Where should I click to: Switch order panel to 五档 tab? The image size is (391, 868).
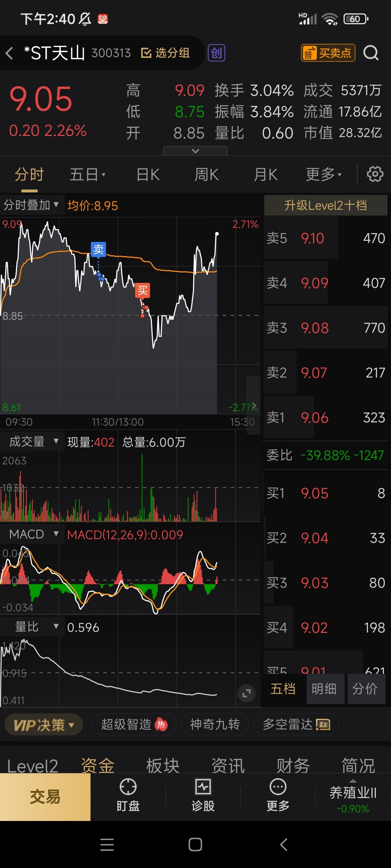coord(283,689)
